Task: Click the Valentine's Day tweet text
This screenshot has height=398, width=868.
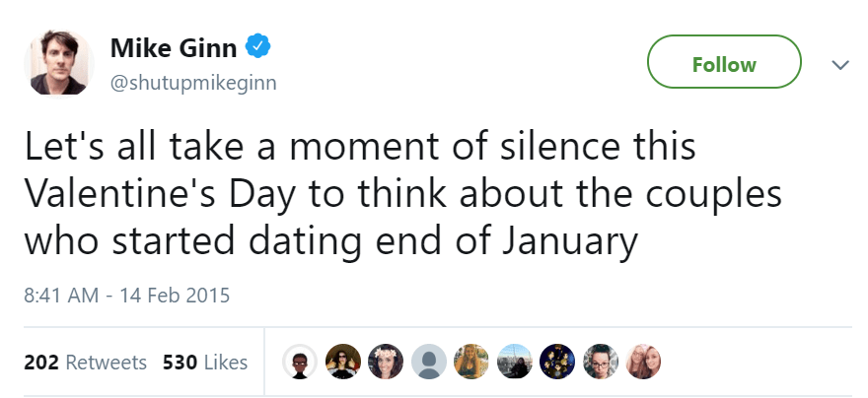Action: (x=403, y=194)
